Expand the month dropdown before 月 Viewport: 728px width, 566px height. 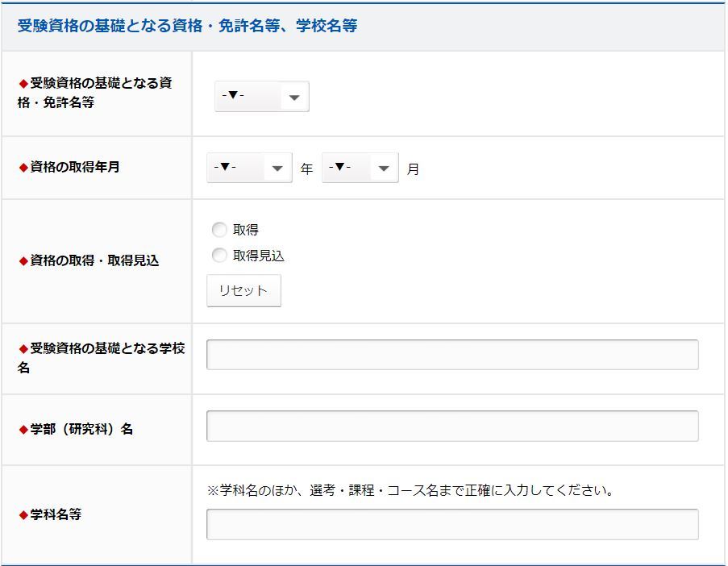point(360,168)
